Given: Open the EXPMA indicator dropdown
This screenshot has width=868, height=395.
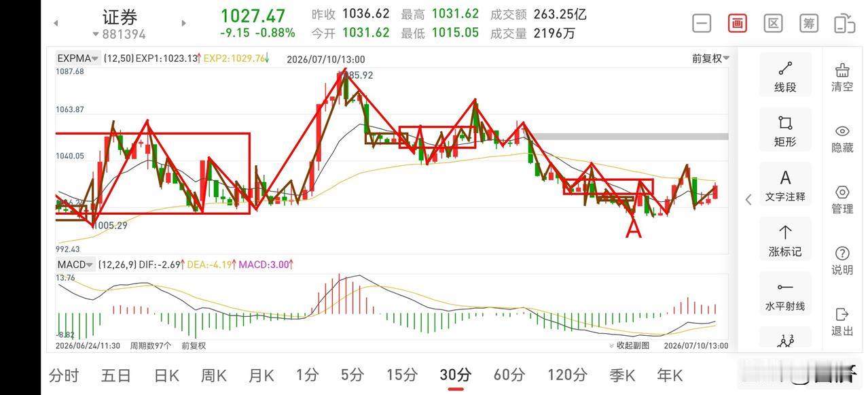Looking at the screenshot, I should [x=78, y=58].
